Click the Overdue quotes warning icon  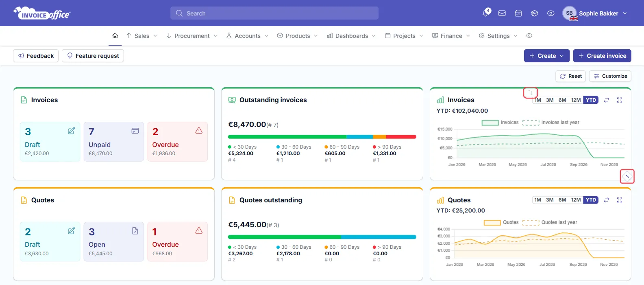[199, 231]
